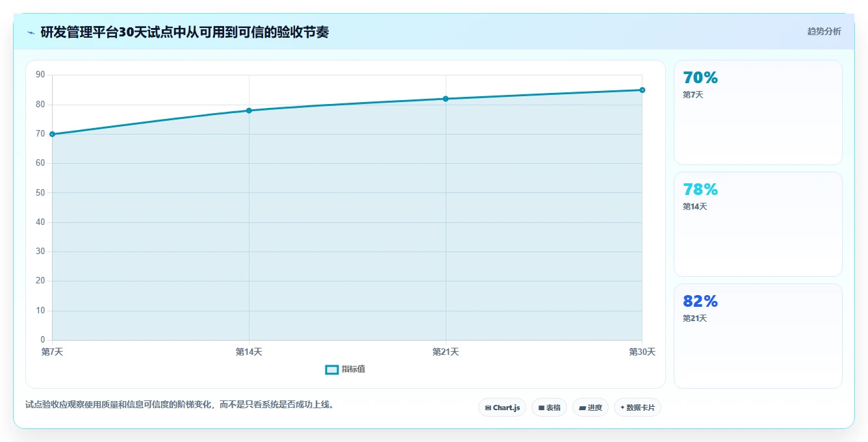
Task: Click the x-axis label 第14天
Action: point(249,352)
